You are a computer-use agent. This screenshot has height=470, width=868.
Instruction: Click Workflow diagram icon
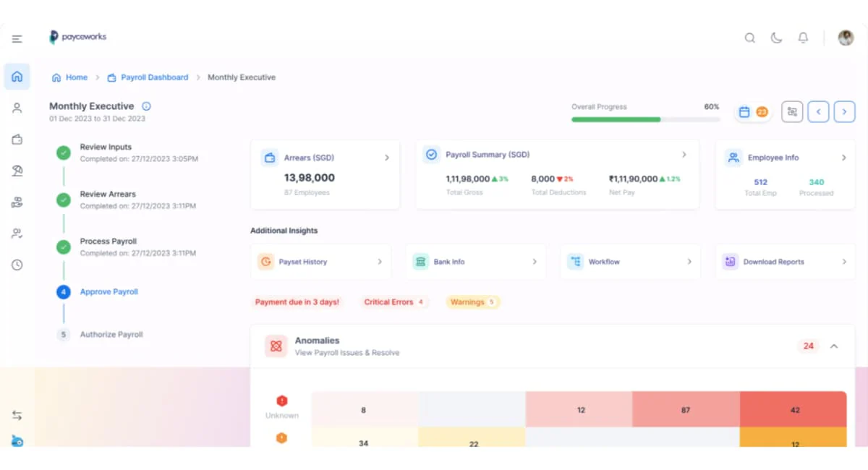[576, 262]
